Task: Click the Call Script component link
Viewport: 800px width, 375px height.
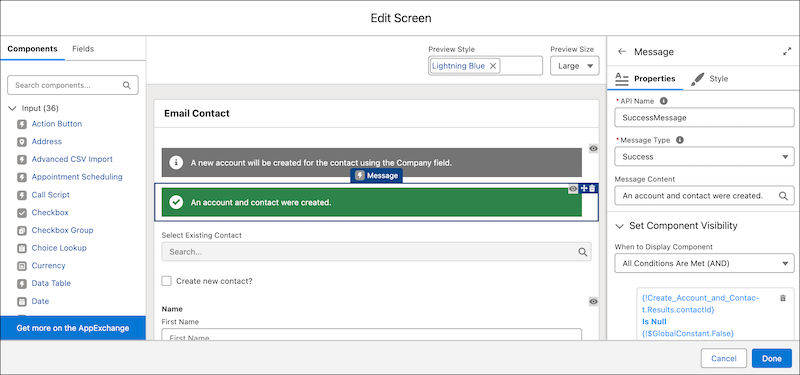Action: [x=51, y=195]
